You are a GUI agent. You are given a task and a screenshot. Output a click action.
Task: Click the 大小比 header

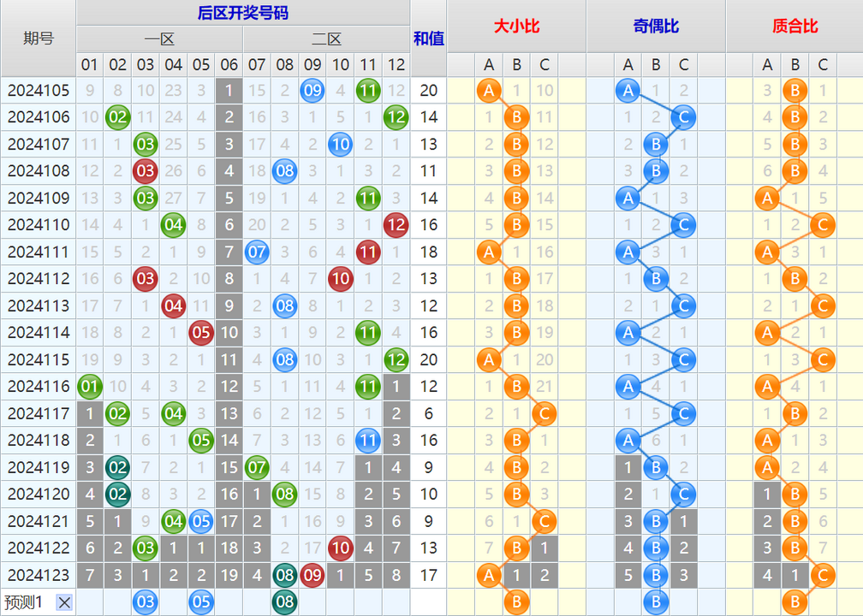[x=516, y=26]
